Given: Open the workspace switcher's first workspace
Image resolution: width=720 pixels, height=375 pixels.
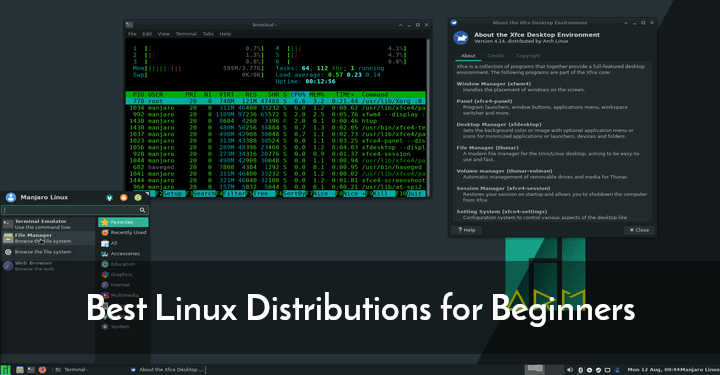Looking at the screenshot, I should click(x=535, y=369).
